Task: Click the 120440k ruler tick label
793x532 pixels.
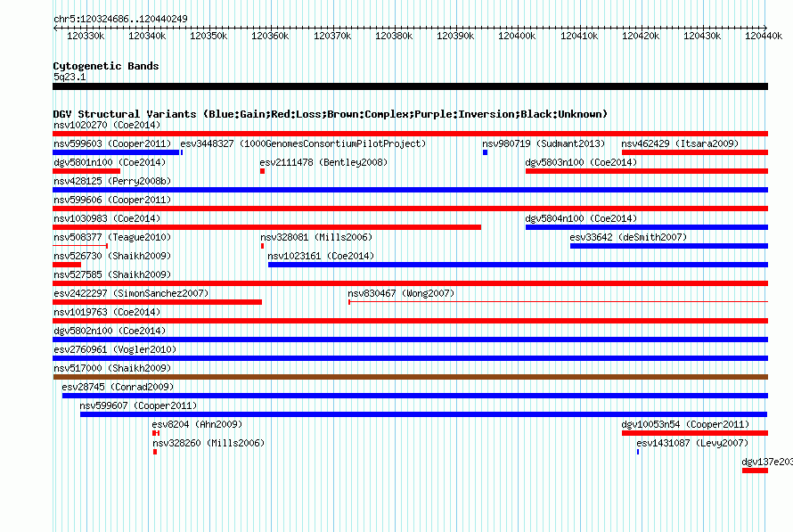Action: point(764,36)
